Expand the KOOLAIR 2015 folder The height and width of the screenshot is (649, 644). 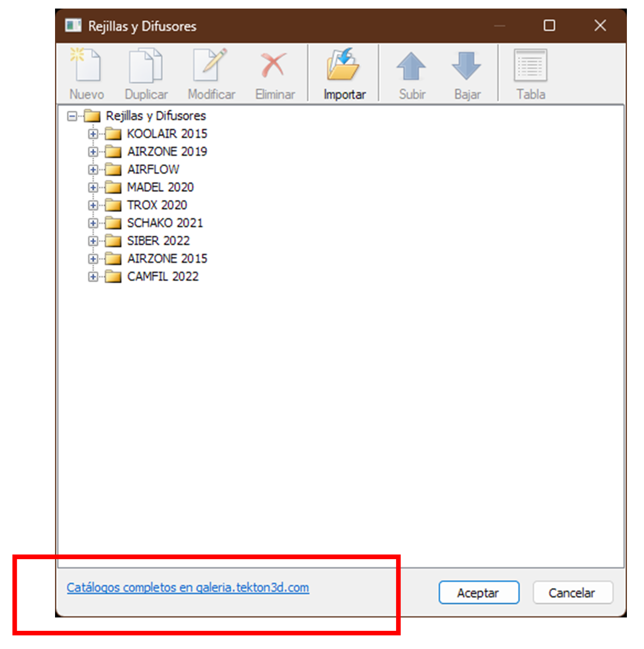tap(93, 134)
